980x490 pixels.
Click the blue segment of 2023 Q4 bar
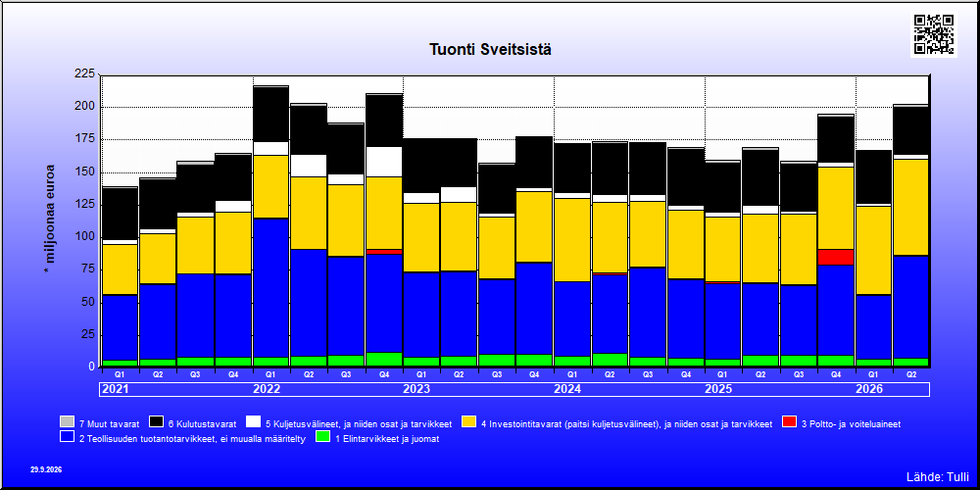click(x=534, y=308)
